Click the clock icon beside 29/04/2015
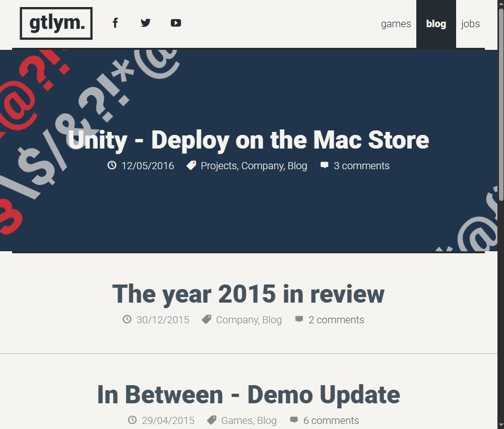This screenshot has width=504, height=429. pos(133,420)
